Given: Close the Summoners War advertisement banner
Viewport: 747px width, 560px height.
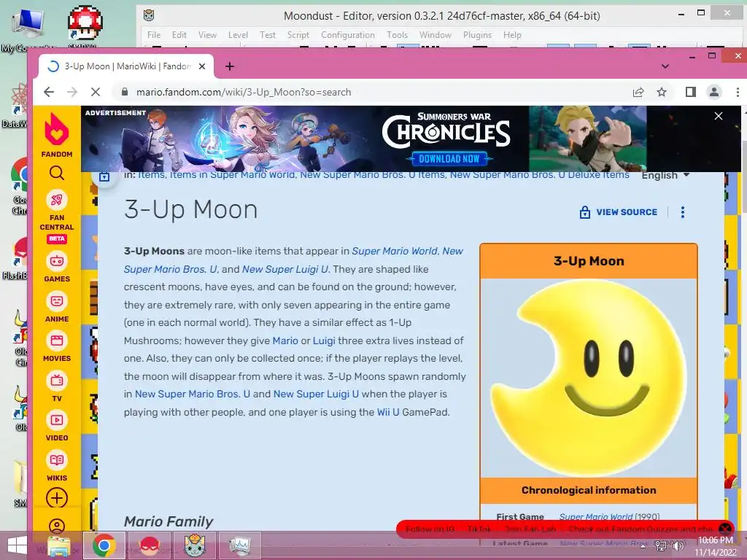Looking at the screenshot, I should pyautogui.click(x=719, y=116).
